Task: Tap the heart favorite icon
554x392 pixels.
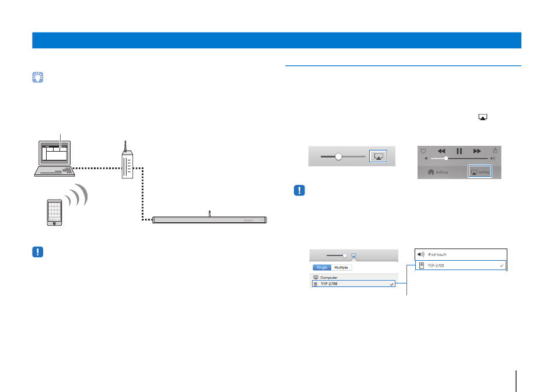Action: (x=423, y=151)
